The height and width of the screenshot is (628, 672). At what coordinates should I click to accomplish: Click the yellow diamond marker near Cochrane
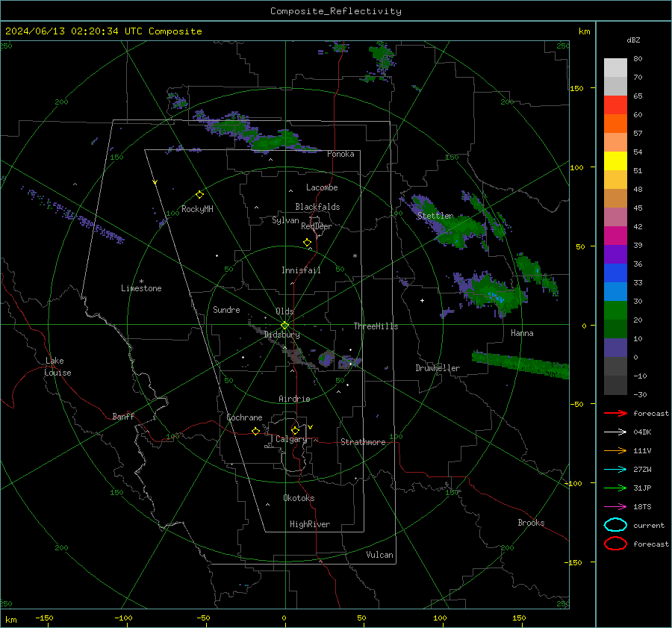pos(256,431)
